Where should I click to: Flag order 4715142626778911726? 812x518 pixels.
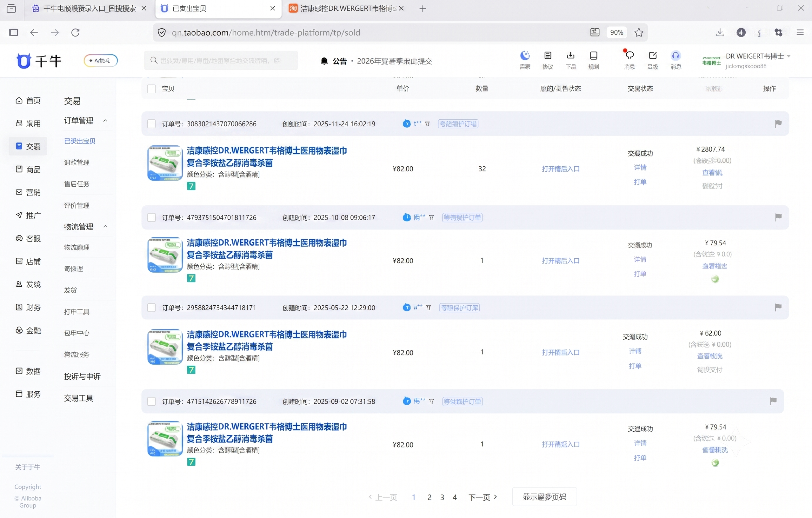tap(773, 401)
